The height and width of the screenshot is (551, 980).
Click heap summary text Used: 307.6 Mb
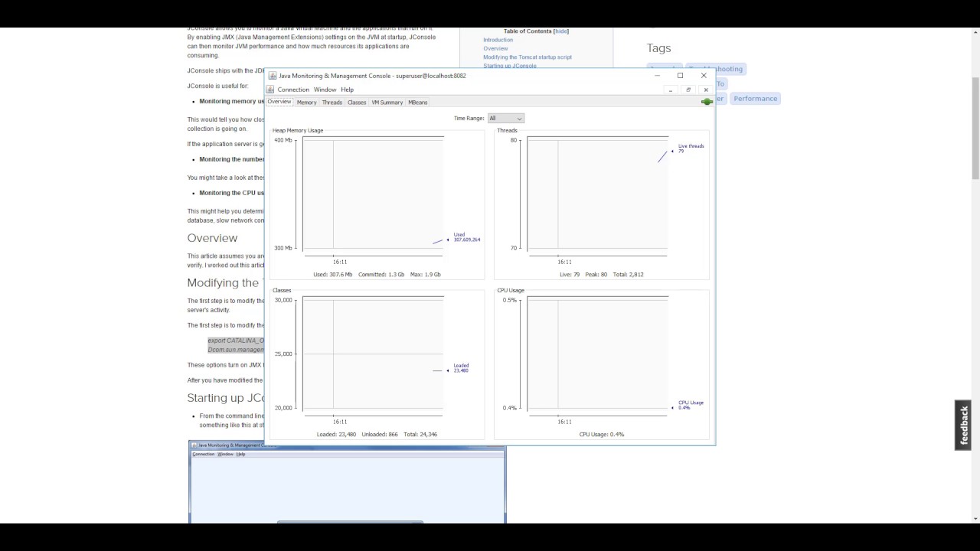point(333,274)
